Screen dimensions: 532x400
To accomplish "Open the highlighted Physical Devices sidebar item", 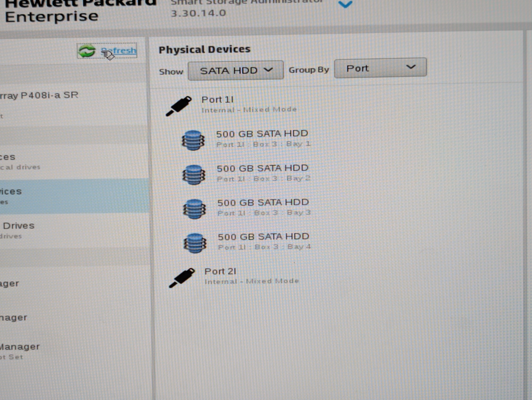I will point(74,196).
